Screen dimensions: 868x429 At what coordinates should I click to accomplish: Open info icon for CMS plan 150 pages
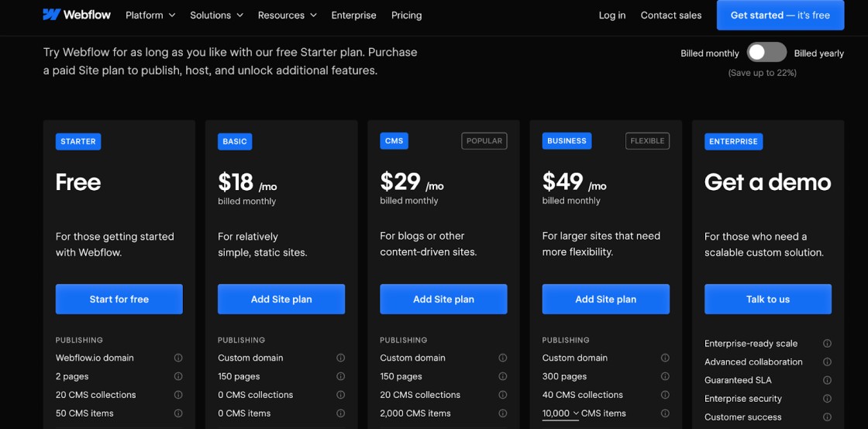[503, 376]
